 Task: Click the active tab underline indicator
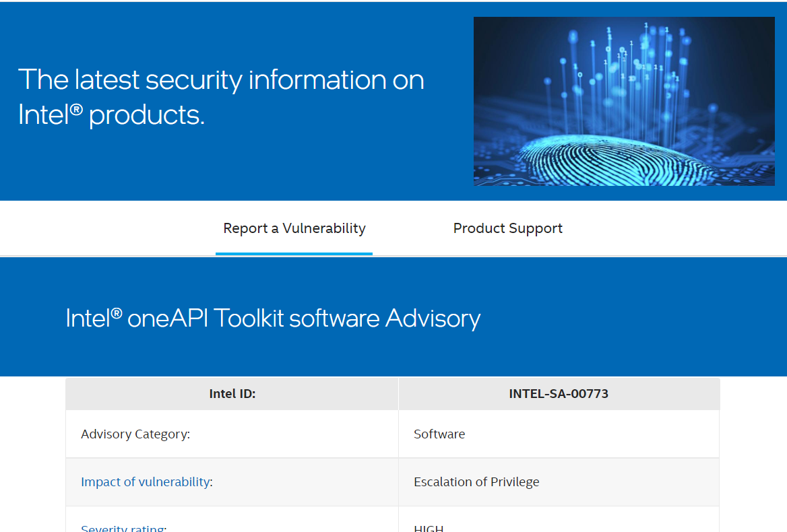coord(294,254)
